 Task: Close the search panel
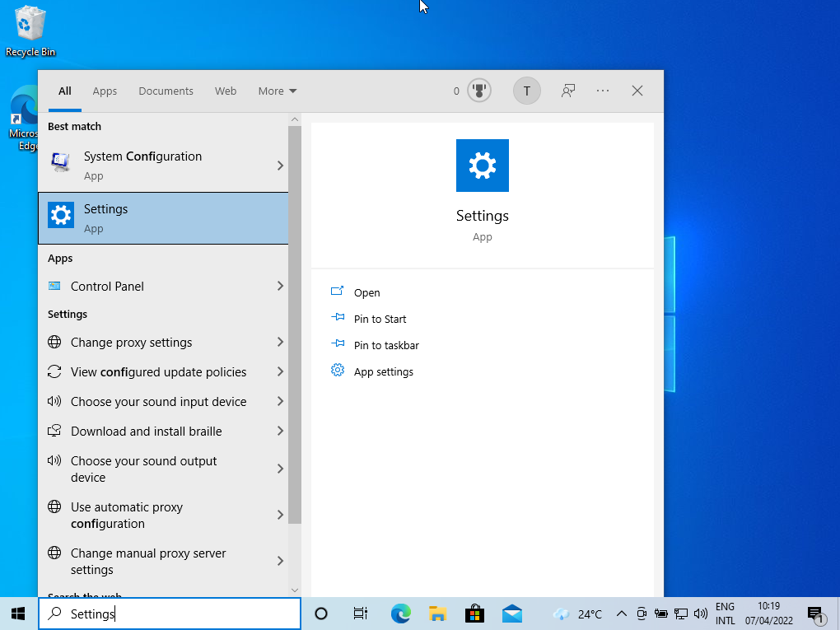click(x=637, y=91)
